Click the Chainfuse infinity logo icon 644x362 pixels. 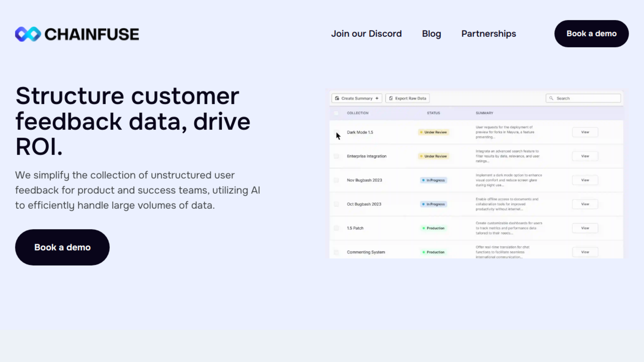pos(28,34)
